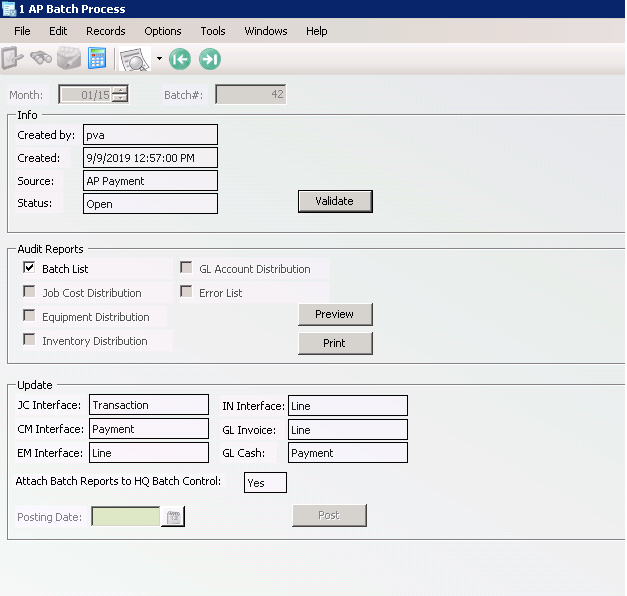
Task: Click the save record checkmark toolbar icon
Action: coord(12,58)
